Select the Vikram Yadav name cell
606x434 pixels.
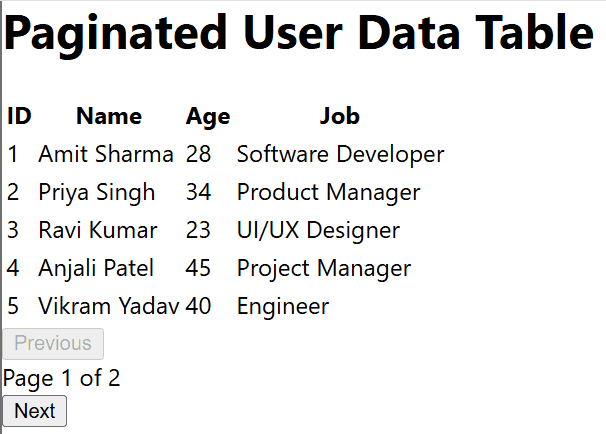(108, 306)
